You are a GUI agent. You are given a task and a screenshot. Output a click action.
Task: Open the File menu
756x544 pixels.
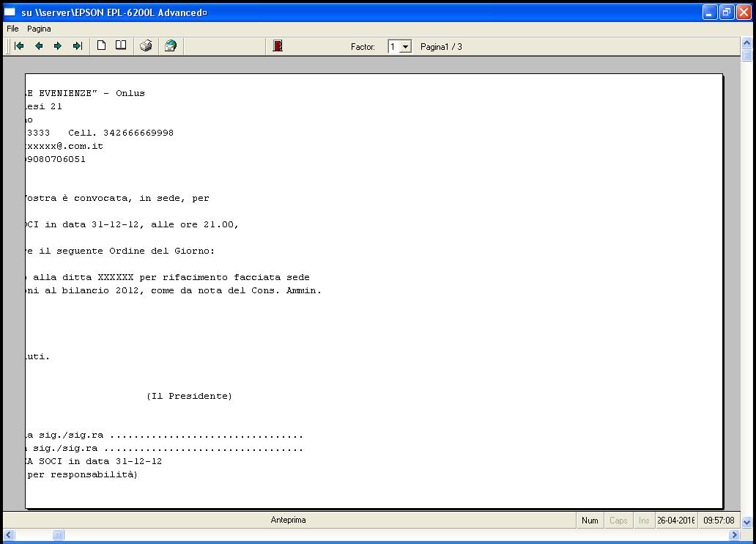tap(12, 29)
